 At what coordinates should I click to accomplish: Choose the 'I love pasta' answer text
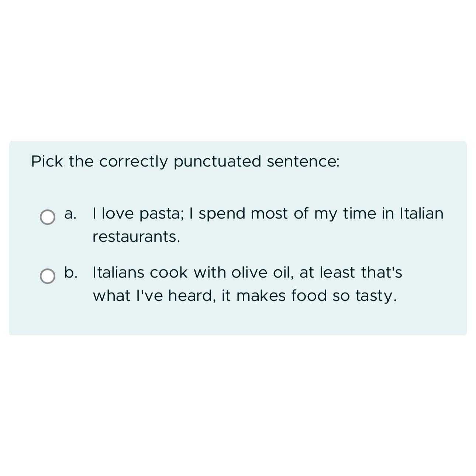click(268, 225)
